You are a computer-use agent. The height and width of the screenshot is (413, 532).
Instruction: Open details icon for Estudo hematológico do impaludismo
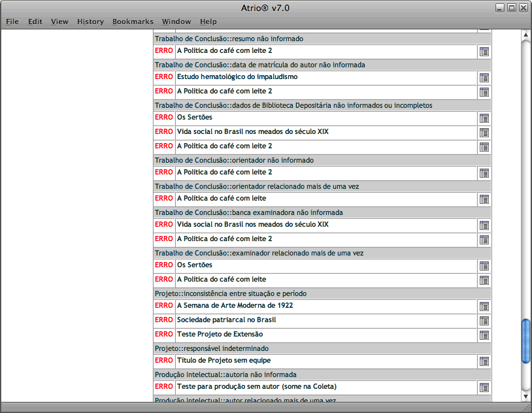pyautogui.click(x=484, y=78)
